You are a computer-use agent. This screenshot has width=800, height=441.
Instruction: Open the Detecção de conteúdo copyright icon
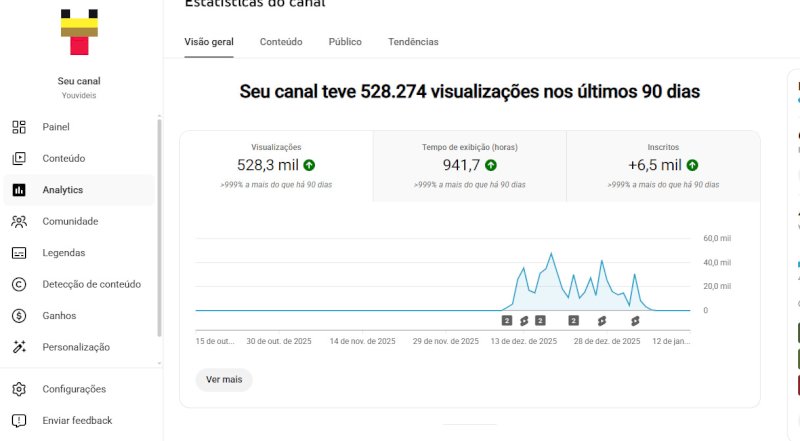19,284
